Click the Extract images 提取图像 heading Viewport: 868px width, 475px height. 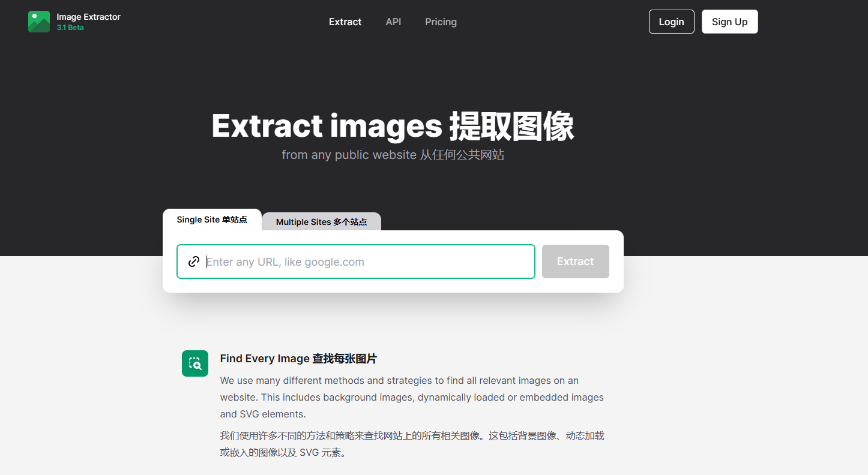(393, 125)
